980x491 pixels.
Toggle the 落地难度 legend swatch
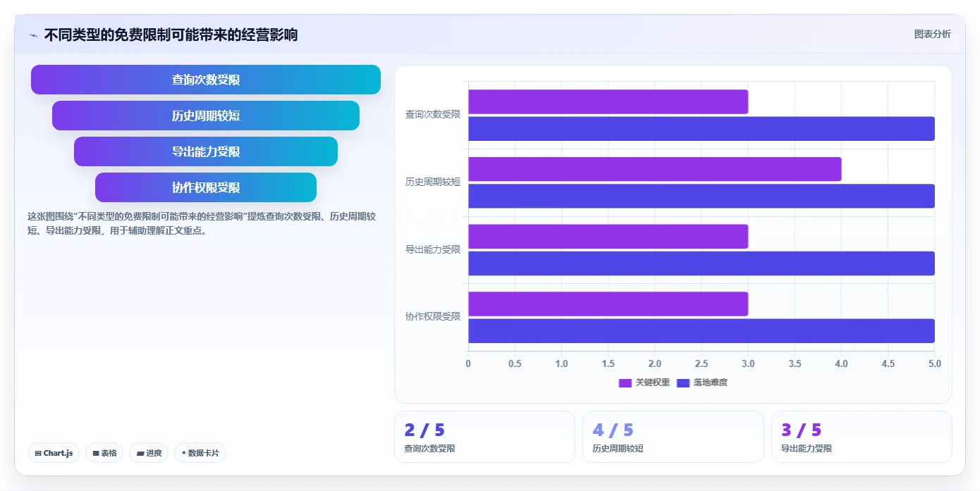(x=682, y=383)
